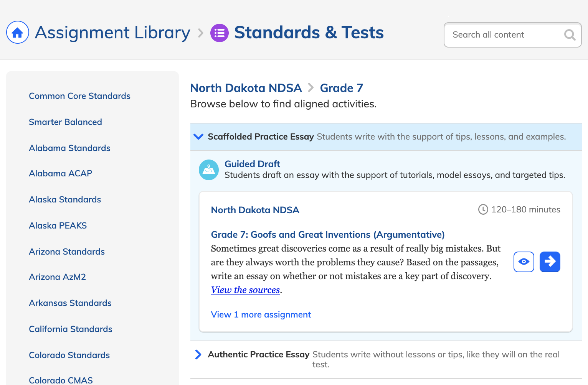Screen dimensions: 588x385
Task: Open North Dakota NDSA card title
Action: click(255, 210)
